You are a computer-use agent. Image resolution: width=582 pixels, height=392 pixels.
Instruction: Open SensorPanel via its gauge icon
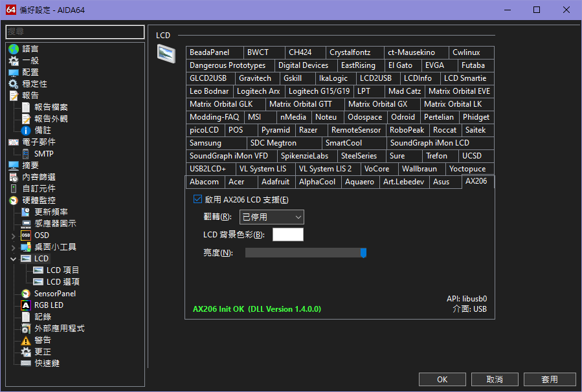click(x=26, y=294)
